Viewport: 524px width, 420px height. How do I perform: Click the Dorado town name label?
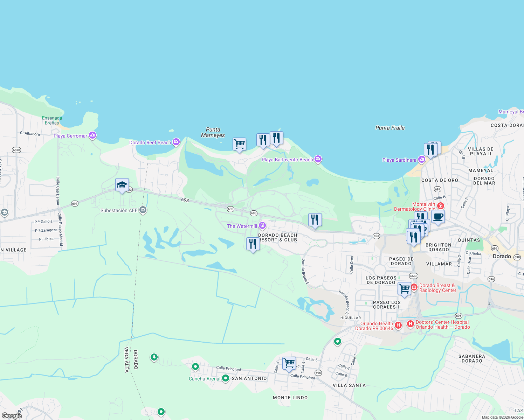pos(502,256)
